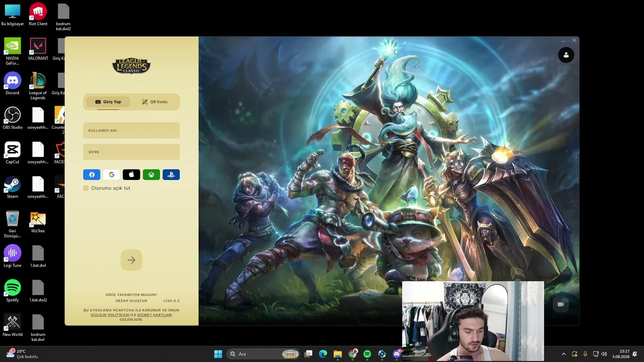
Task: Open Discord from the taskbar
Action: point(397,354)
